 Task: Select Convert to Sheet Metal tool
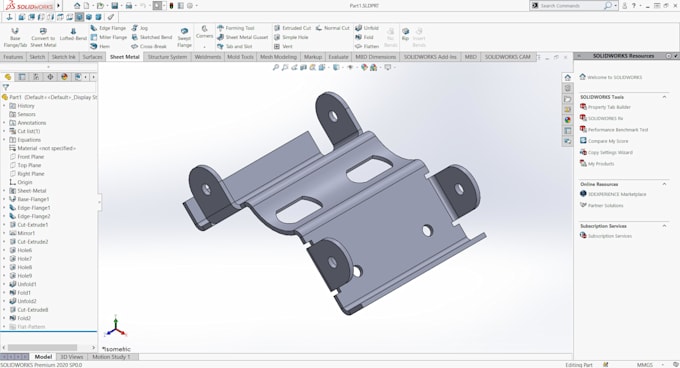coord(43,37)
